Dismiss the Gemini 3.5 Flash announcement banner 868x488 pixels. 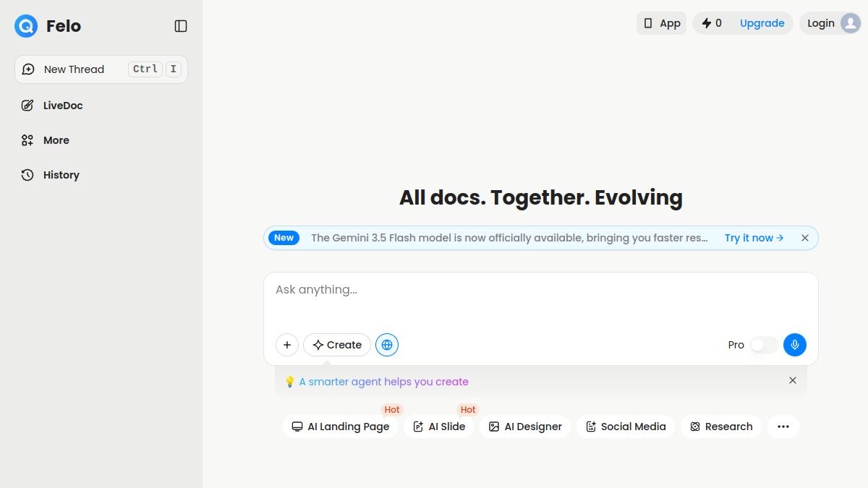click(805, 238)
